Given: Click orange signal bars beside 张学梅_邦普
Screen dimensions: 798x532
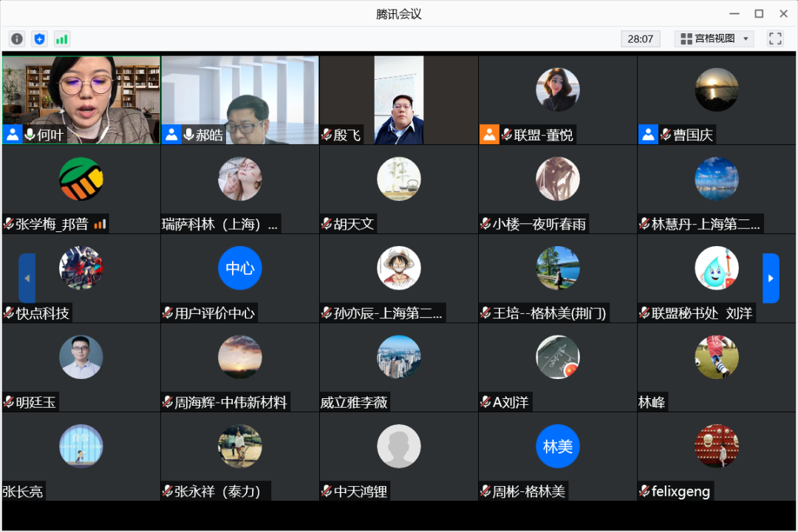Looking at the screenshot, I should [x=100, y=224].
